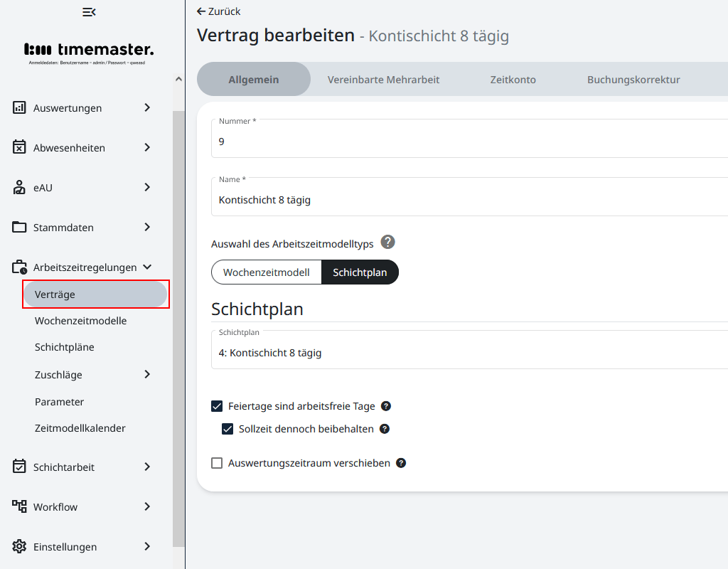Open the Zeitkonto tab

click(513, 80)
